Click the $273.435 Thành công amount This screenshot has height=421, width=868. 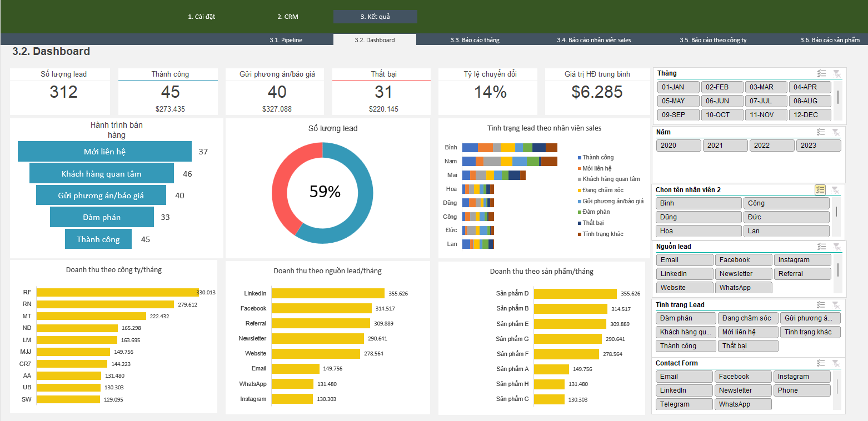170,109
